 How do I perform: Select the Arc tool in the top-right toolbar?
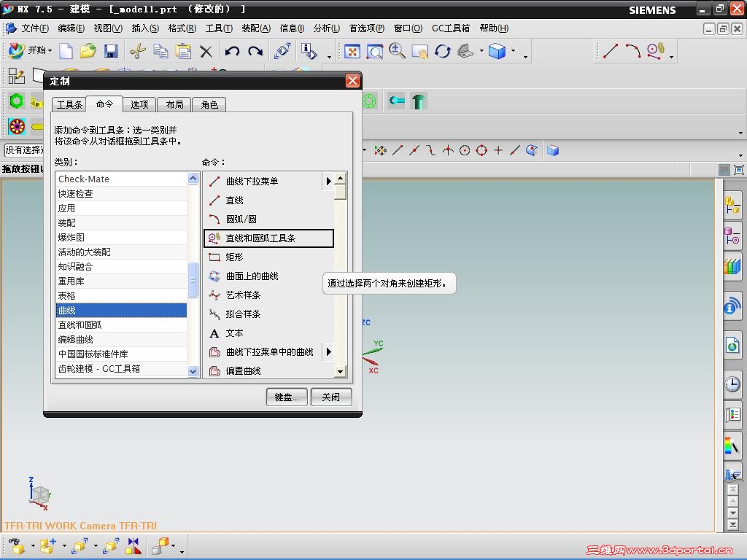[x=633, y=51]
